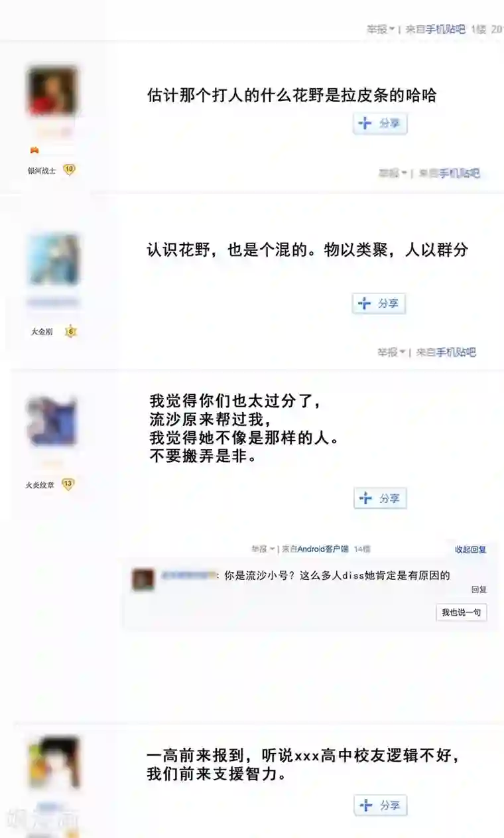The height and width of the screenshot is (838, 504).
Task: Click 分享 icon under the 不要搬弄是非 comment
Action: tap(380, 498)
